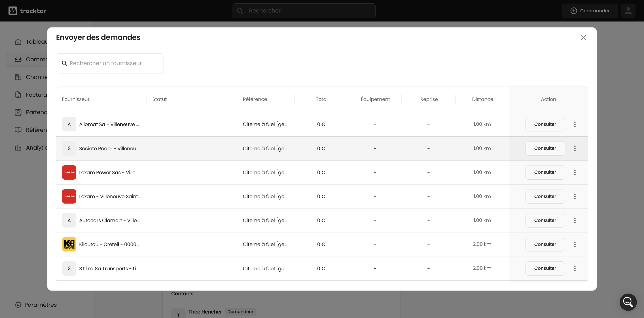Open more options for S.t.l.m. Sa Transports row
The image size is (644, 318).
(x=575, y=268)
